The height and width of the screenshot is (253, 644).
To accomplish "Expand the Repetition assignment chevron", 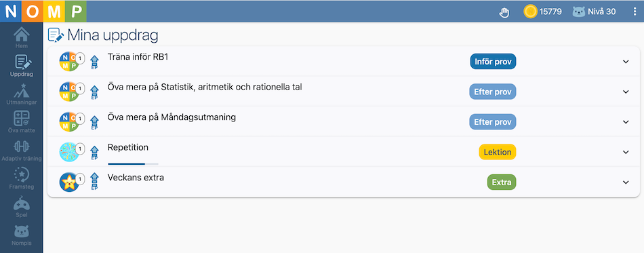I will tap(626, 152).
